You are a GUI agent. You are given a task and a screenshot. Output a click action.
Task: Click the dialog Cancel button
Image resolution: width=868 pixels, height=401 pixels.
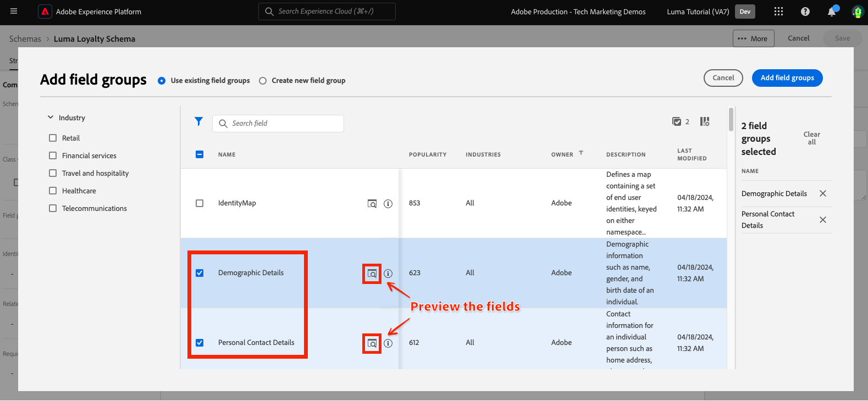point(723,78)
